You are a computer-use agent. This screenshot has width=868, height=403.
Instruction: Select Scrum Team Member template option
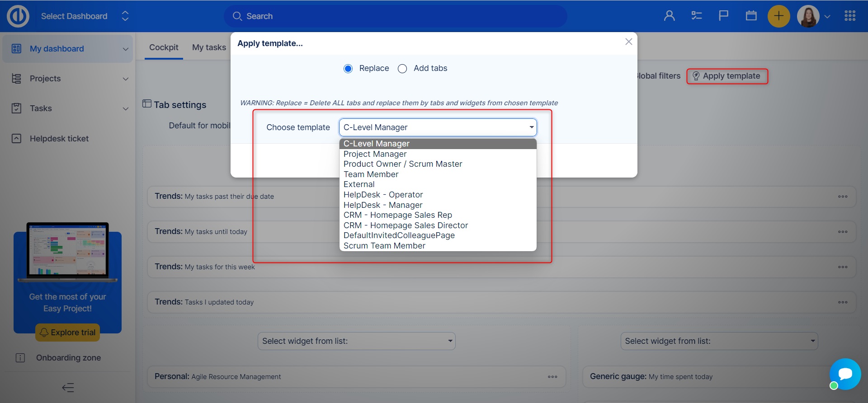(x=384, y=246)
